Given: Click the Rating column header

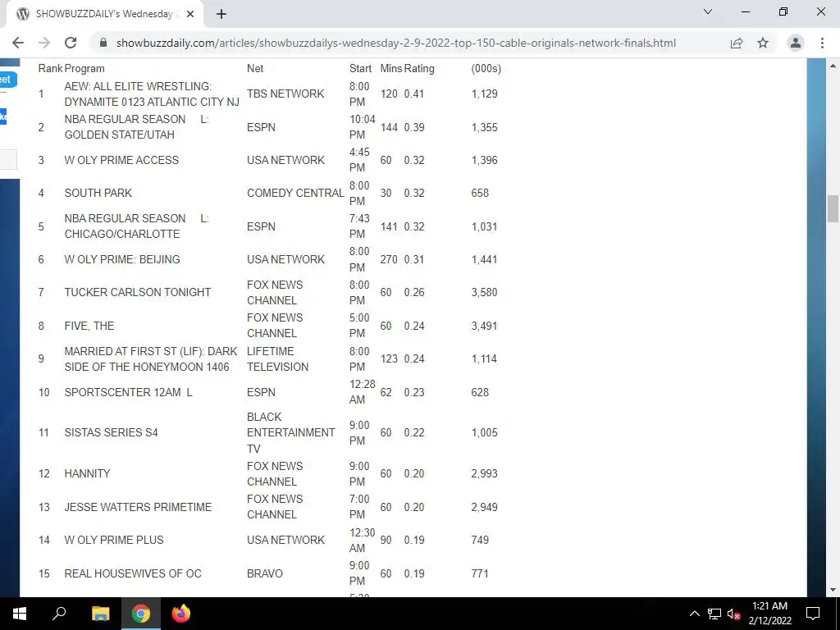Looking at the screenshot, I should pyautogui.click(x=419, y=69).
